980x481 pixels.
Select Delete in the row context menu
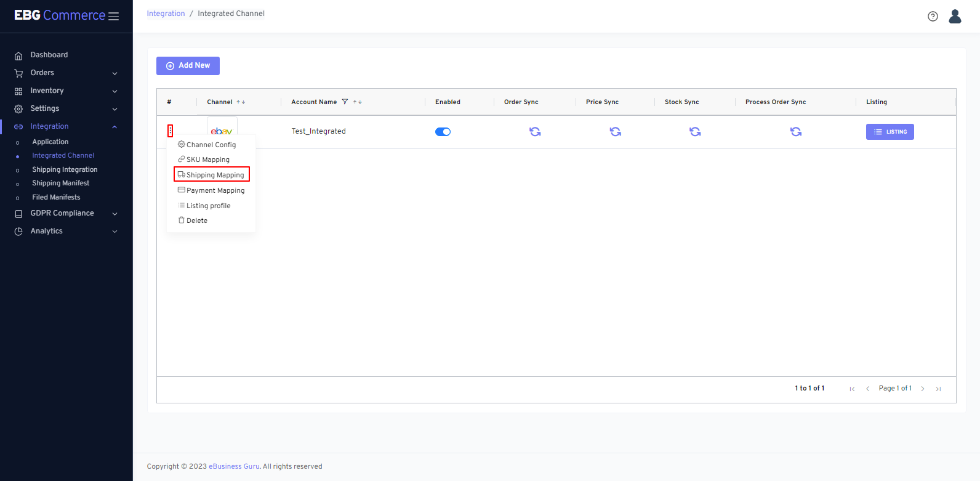pyautogui.click(x=196, y=220)
